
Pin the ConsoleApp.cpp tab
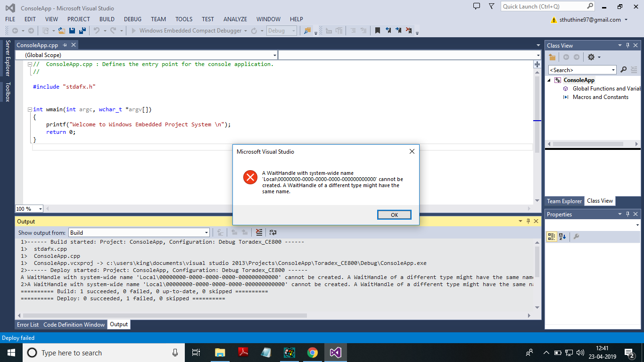click(65, 45)
